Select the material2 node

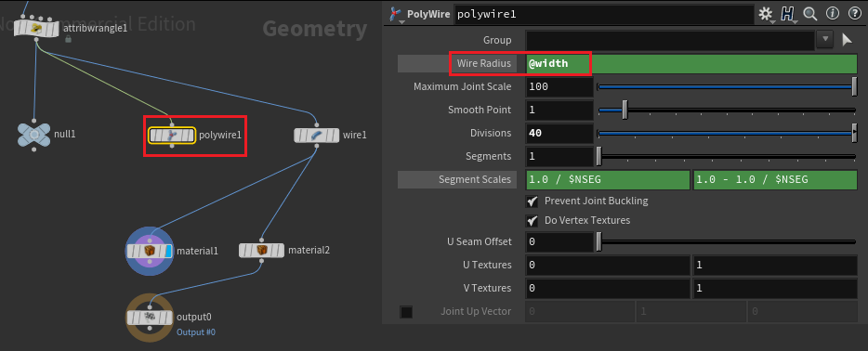(261, 251)
